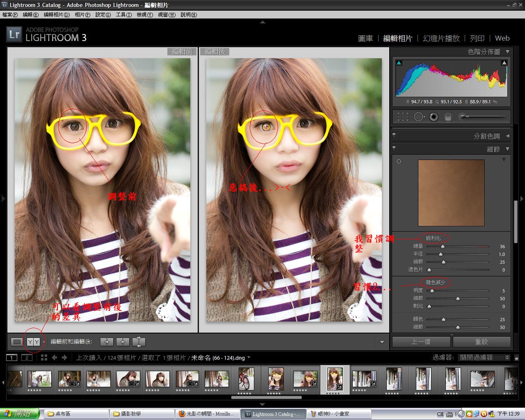Viewport: 525px width, 420px height.
Task: Switch to the 列印 print module
Action: (477, 39)
